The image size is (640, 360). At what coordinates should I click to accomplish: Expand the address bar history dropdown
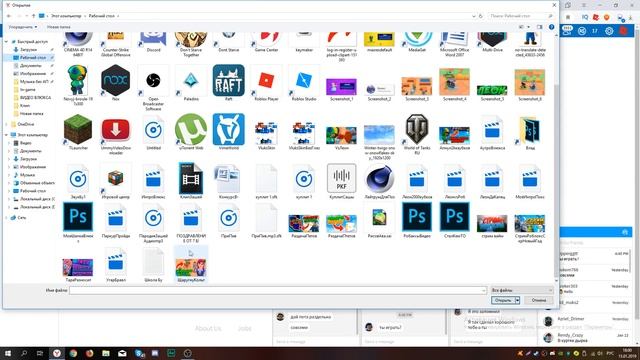(473, 16)
